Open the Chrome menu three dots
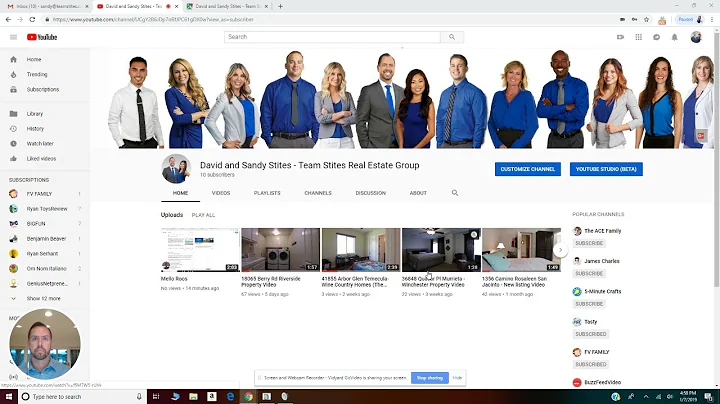This screenshot has width=720, height=404. pyautogui.click(x=712, y=19)
